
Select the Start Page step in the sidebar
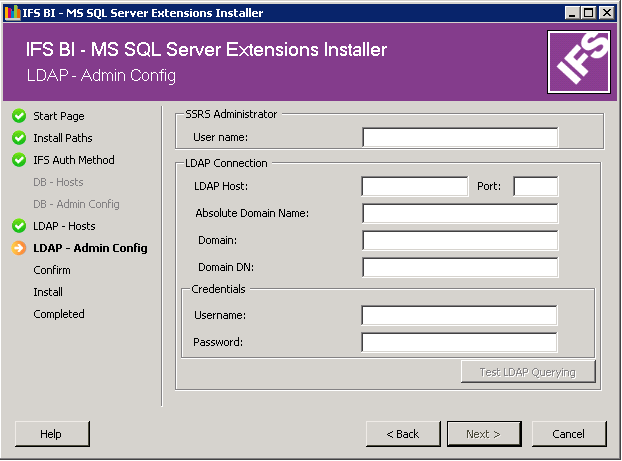tap(58, 116)
